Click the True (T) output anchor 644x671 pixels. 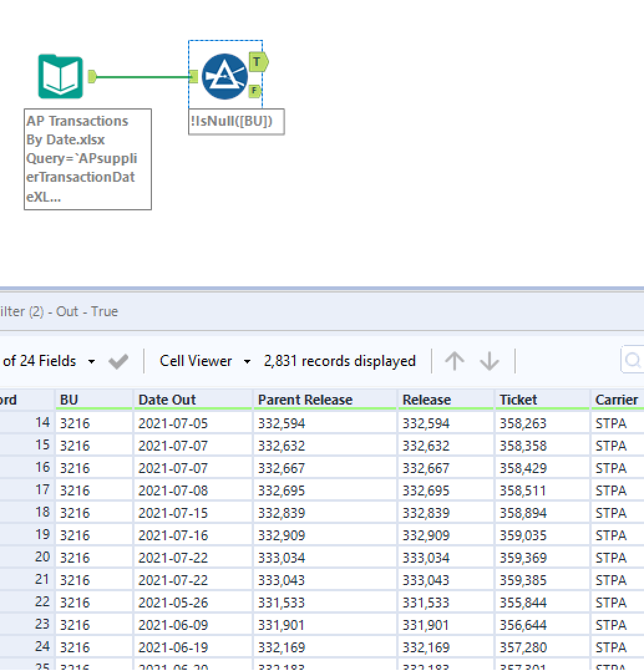(x=258, y=62)
